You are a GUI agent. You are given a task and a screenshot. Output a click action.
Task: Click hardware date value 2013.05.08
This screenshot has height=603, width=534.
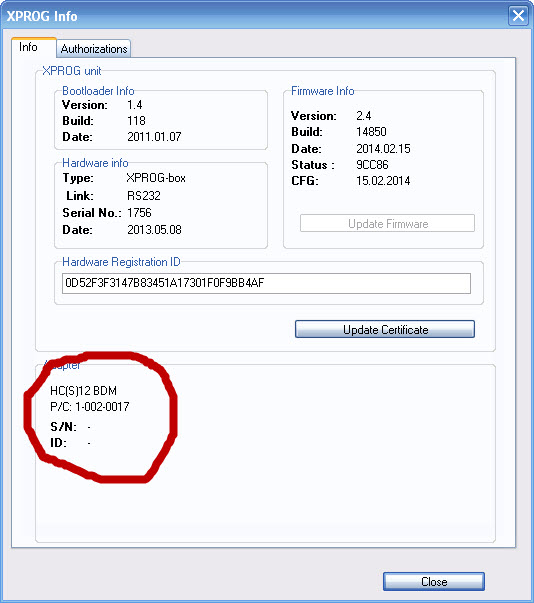tap(154, 230)
